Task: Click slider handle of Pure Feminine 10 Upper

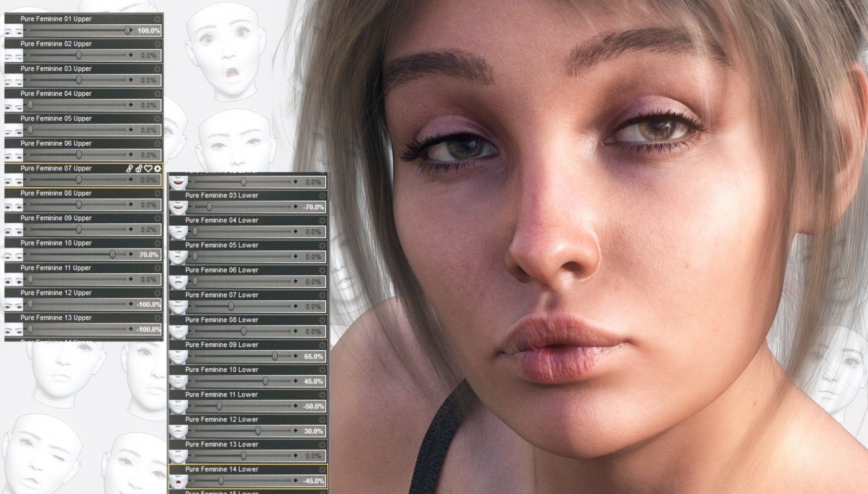Action: pos(113,254)
